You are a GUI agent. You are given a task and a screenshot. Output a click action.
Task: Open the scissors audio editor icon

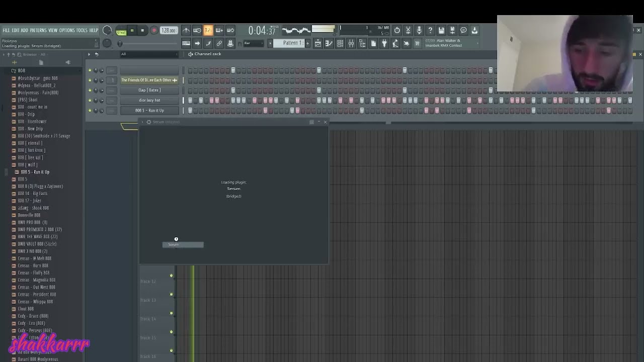pos(408,30)
